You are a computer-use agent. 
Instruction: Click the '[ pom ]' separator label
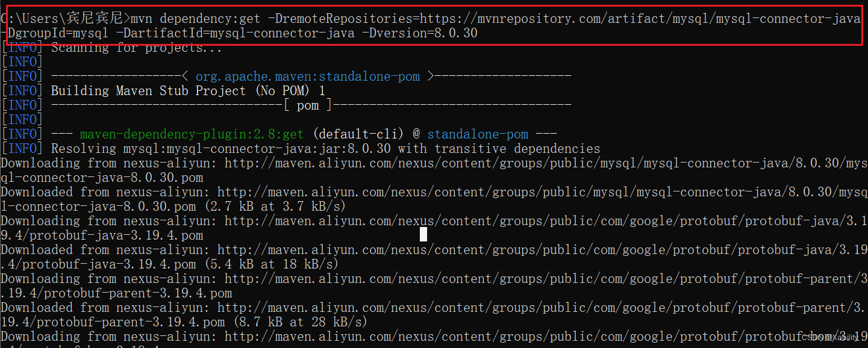[307, 105]
